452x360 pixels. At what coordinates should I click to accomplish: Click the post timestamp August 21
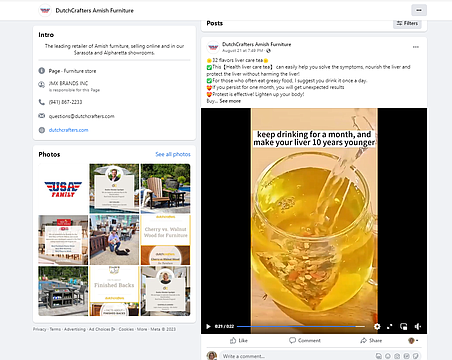(243, 51)
